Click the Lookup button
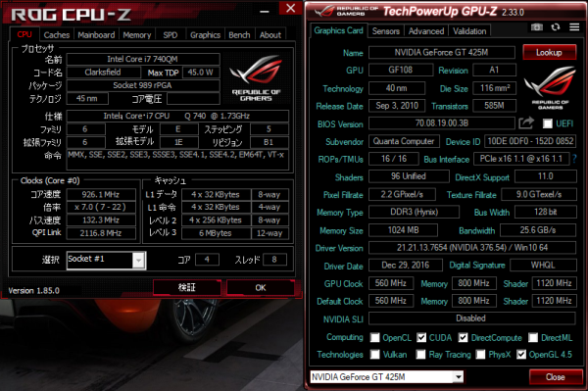Screen dimensions: 588x391 coord(549,52)
